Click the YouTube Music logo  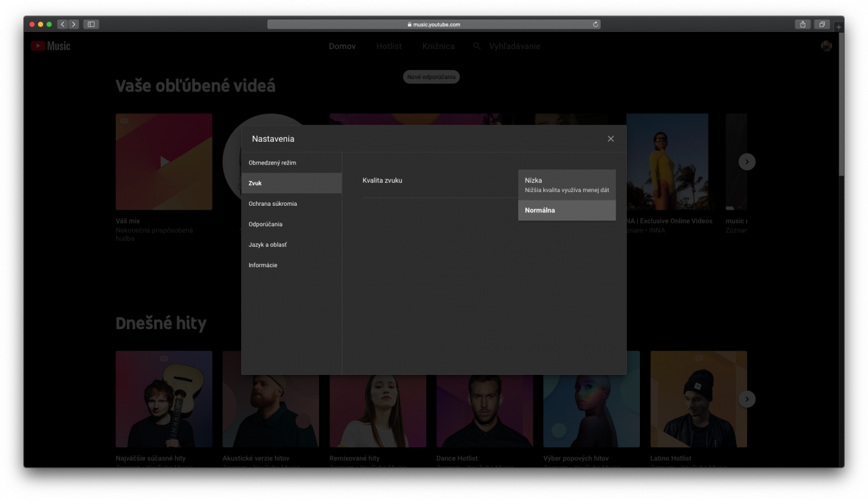(x=50, y=46)
